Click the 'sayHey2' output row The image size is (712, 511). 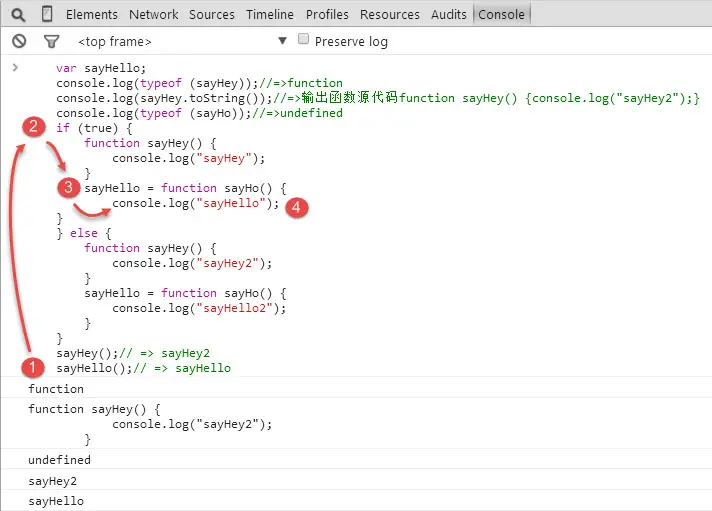click(x=356, y=481)
